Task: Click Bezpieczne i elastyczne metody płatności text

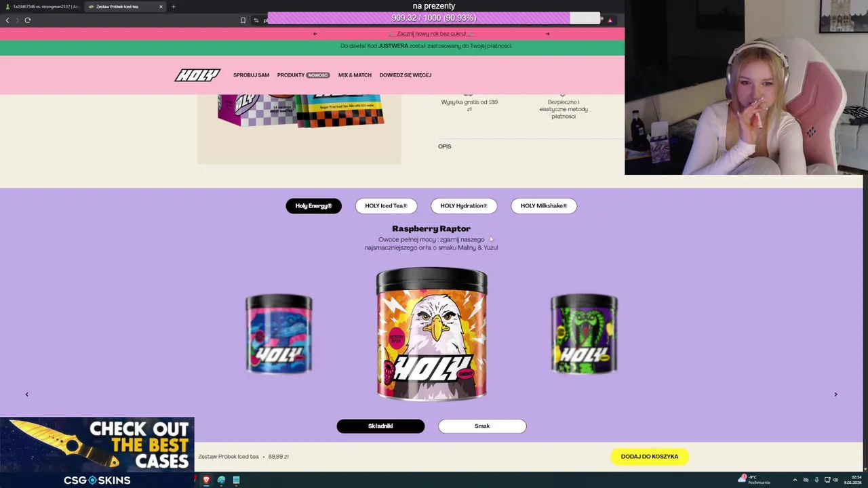Action: (x=564, y=109)
